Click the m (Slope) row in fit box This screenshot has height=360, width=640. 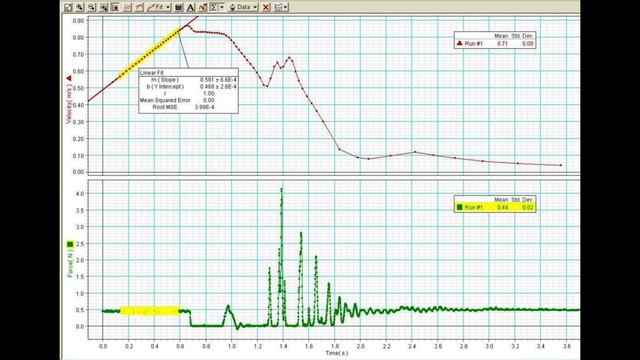tap(189, 80)
